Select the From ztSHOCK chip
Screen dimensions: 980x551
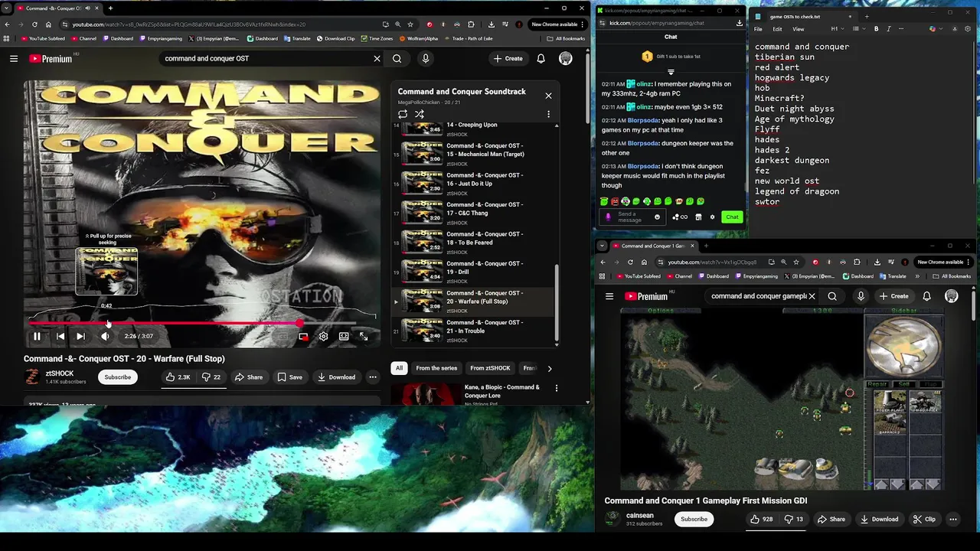pos(490,368)
